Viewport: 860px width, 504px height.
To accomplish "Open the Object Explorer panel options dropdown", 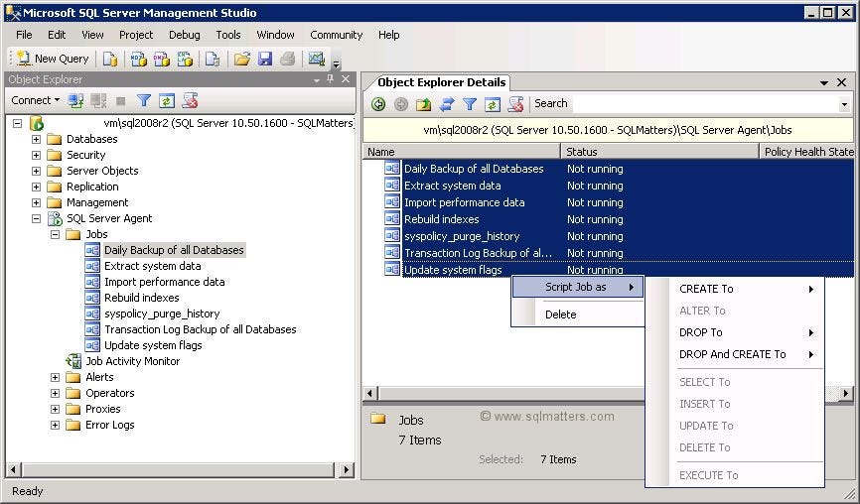I will (x=317, y=80).
